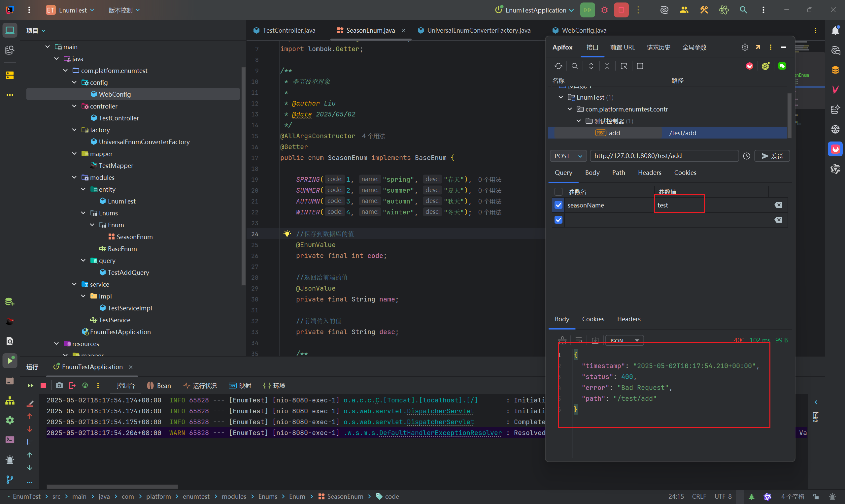Click the camera thread dump icon in run toolbar
Screen dimensions: 845x504
click(59, 386)
